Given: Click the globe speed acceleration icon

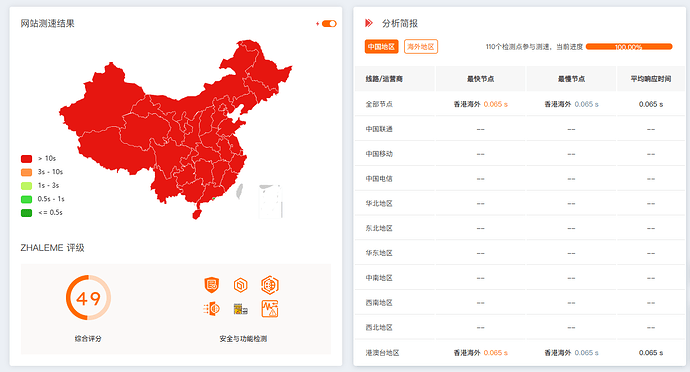Looking at the screenshot, I should coord(212,309).
